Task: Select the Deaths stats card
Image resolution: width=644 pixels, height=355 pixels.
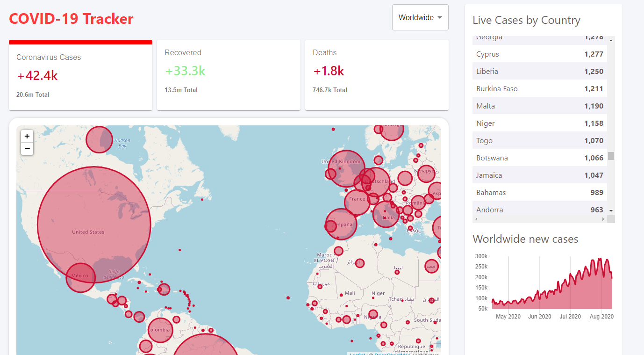Action: pyautogui.click(x=377, y=75)
